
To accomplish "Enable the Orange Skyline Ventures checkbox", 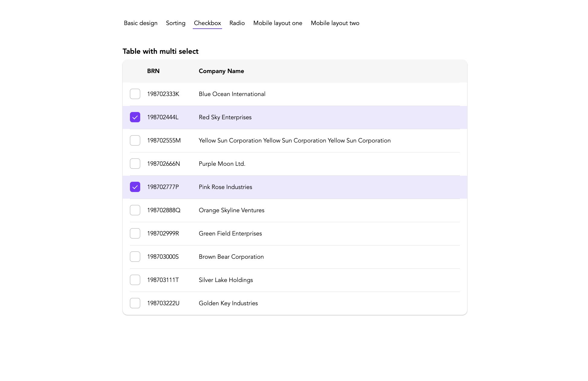I will [x=135, y=210].
